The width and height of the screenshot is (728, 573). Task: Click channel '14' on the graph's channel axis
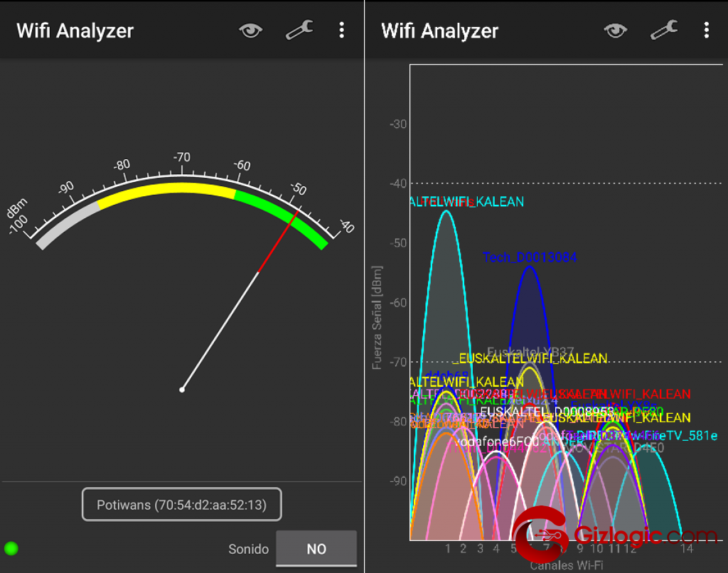pyautogui.click(x=687, y=549)
